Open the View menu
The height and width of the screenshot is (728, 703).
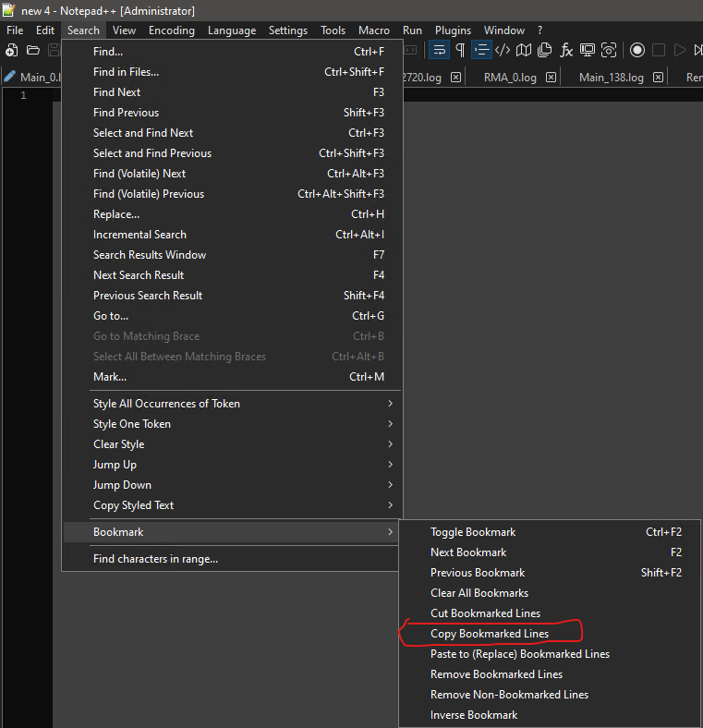pyautogui.click(x=124, y=30)
